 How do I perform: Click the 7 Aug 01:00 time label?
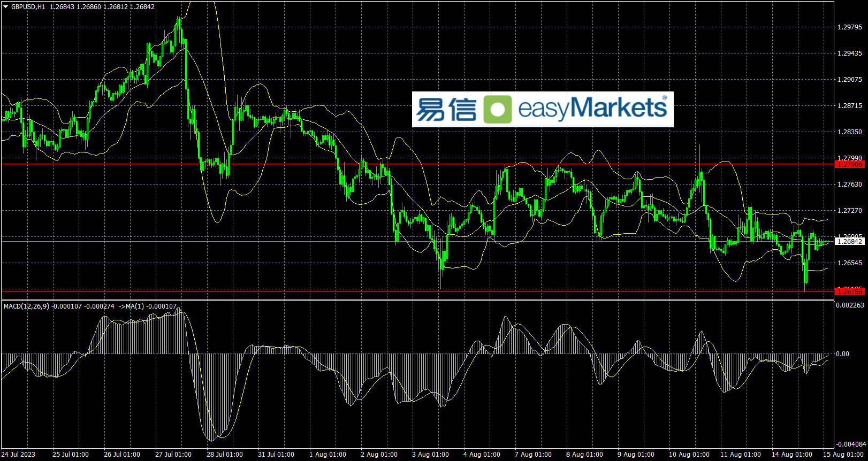tap(533, 455)
